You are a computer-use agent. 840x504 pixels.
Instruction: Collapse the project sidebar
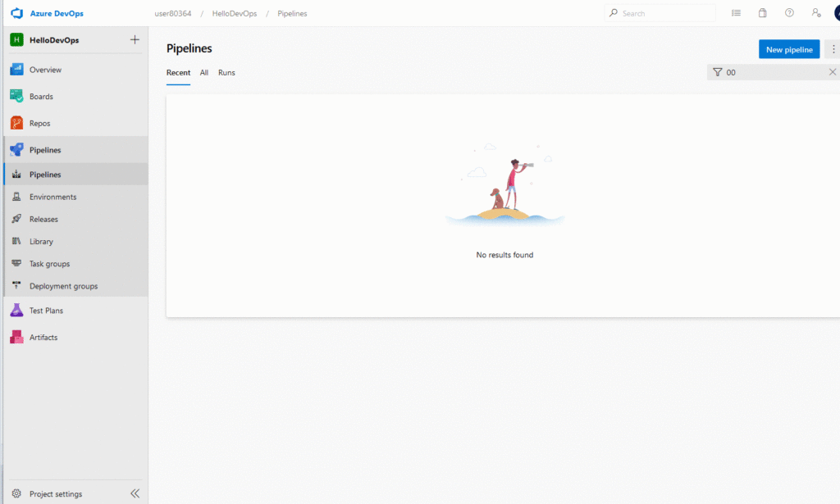(x=135, y=493)
